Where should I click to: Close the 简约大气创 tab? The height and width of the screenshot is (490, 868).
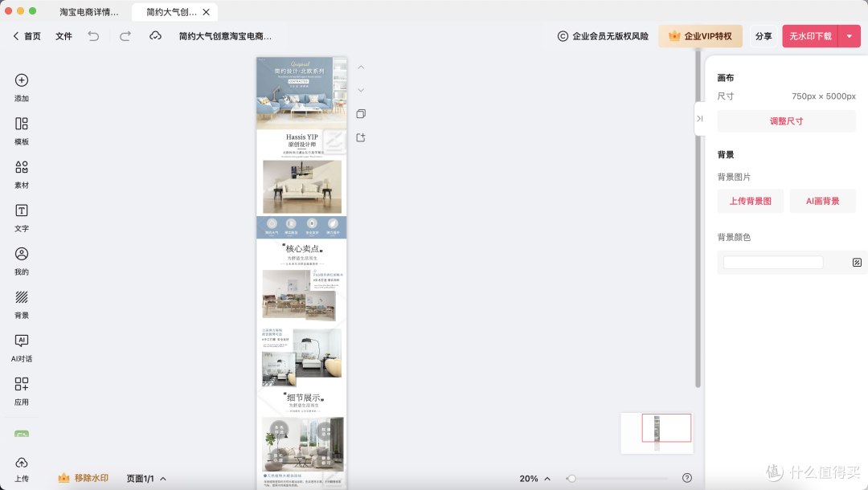click(206, 11)
